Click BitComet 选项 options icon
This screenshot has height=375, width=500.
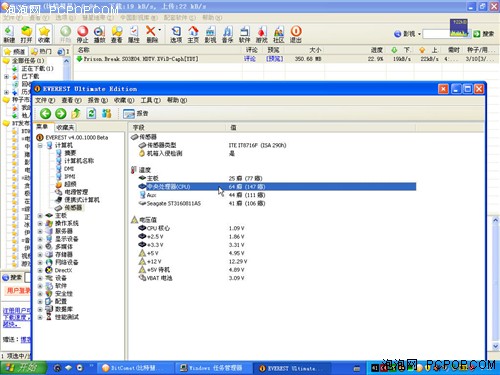tap(176, 34)
